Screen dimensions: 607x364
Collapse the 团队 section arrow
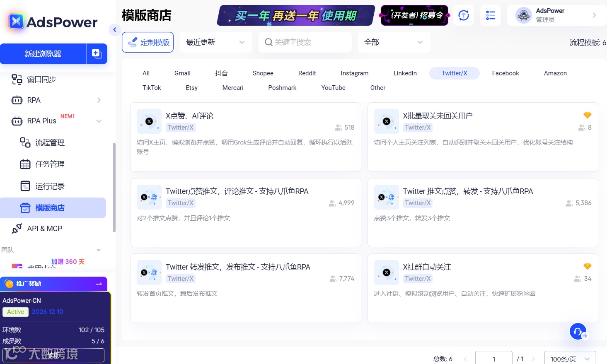tap(99, 250)
